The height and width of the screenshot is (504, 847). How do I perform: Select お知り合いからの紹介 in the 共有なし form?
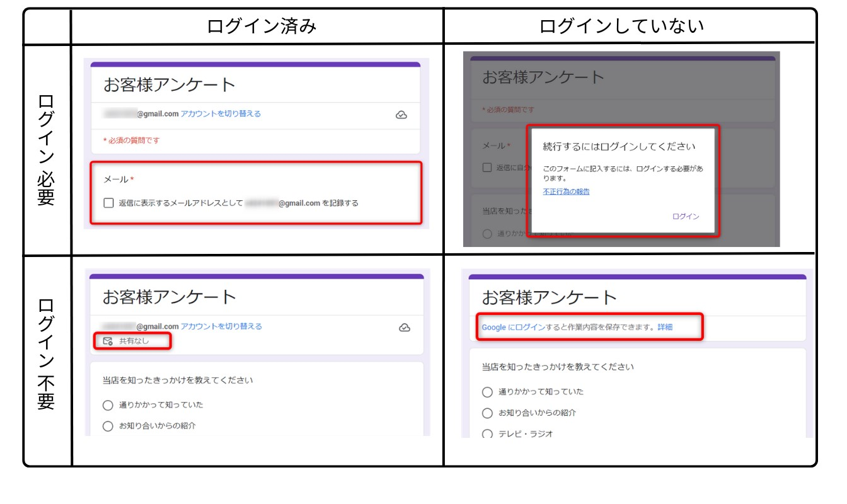tap(108, 426)
